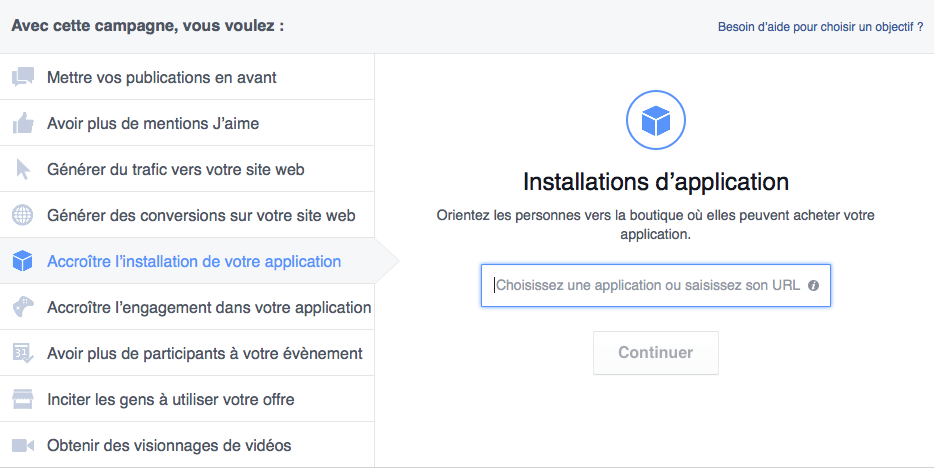Select "Accroître l'engagement dans votre application"
934x468 pixels.
[x=209, y=307]
